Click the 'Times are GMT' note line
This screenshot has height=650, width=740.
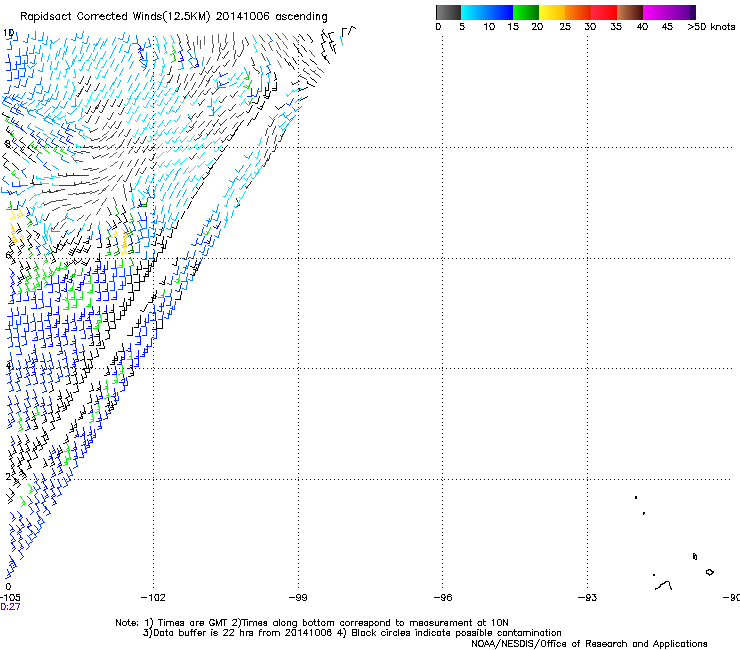(x=312, y=623)
